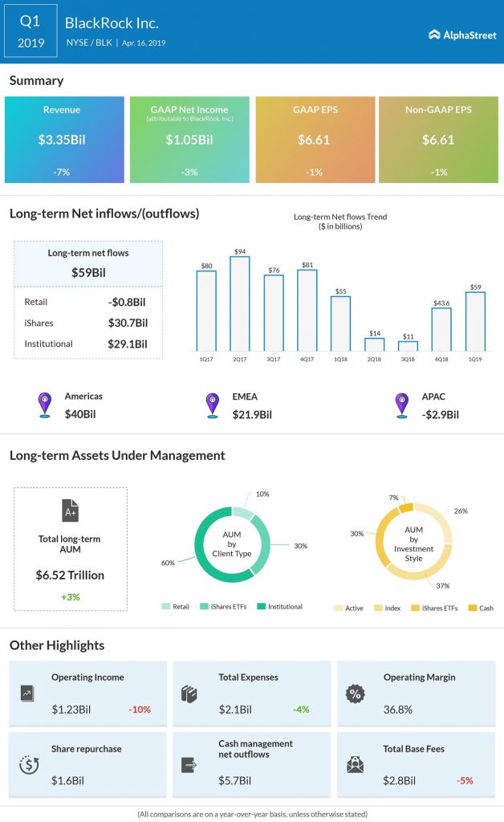Click the Operating Margin 36.8% value

coord(397,710)
